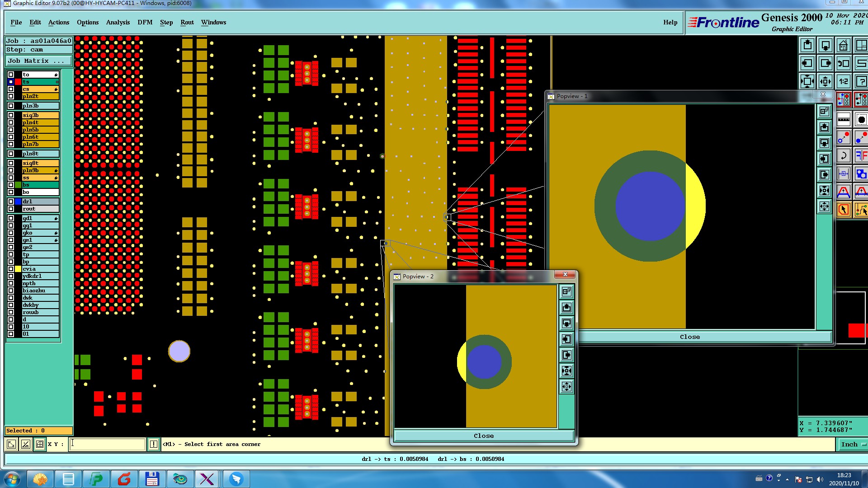The height and width of the screenshot is (488, 868).
Task: Select the ruler measurement tool icon
Action: click(844, 120)
